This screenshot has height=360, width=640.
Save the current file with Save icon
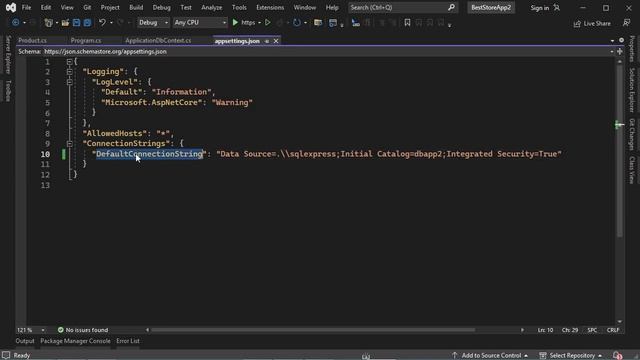(76, 23)
